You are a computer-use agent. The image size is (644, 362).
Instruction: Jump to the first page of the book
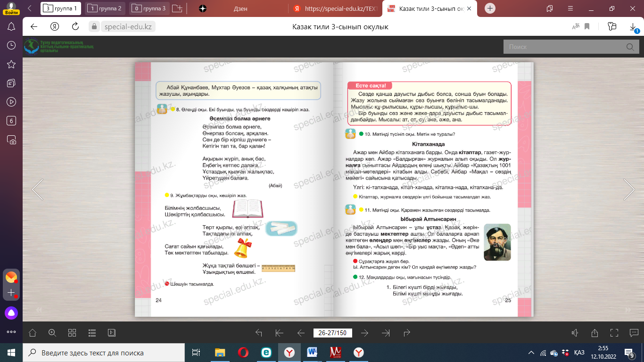click(279, 333)
